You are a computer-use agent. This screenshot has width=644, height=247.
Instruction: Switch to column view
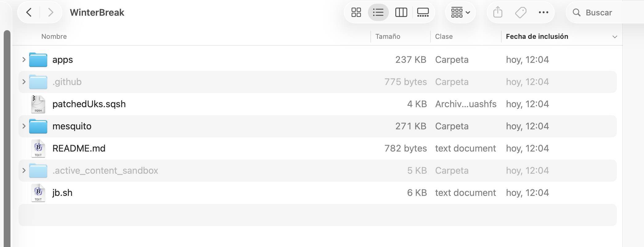[x=401, y=12]
